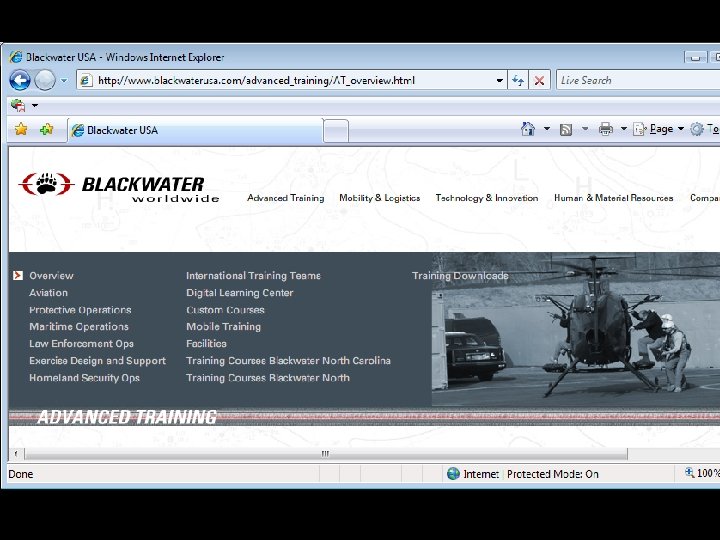Image resolution: width=720 pixels, height=540 pixels.
Task: Open Exercise Design and Support link
Action: [97, 360]
